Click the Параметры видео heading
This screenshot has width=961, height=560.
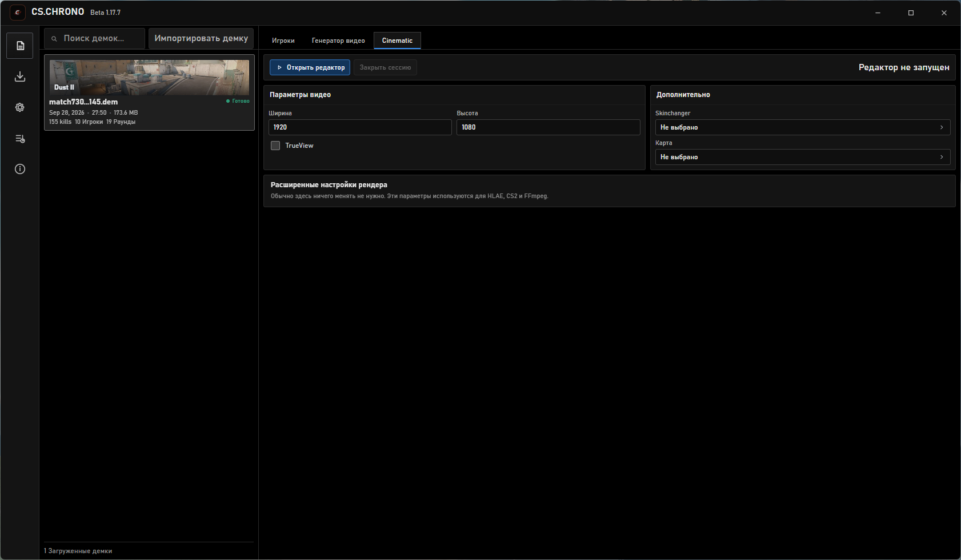301,95
